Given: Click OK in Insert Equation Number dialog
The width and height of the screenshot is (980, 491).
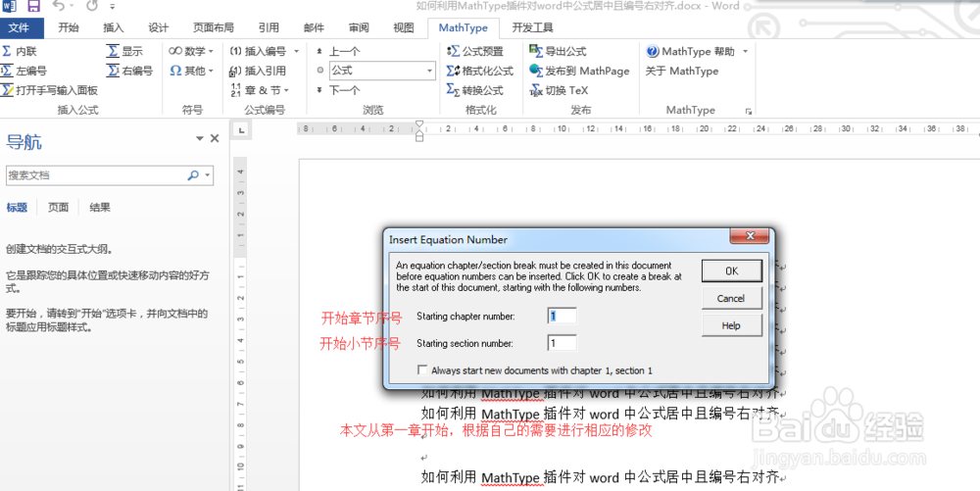Looking at the screenshot, I should click(x=732, y=271).
